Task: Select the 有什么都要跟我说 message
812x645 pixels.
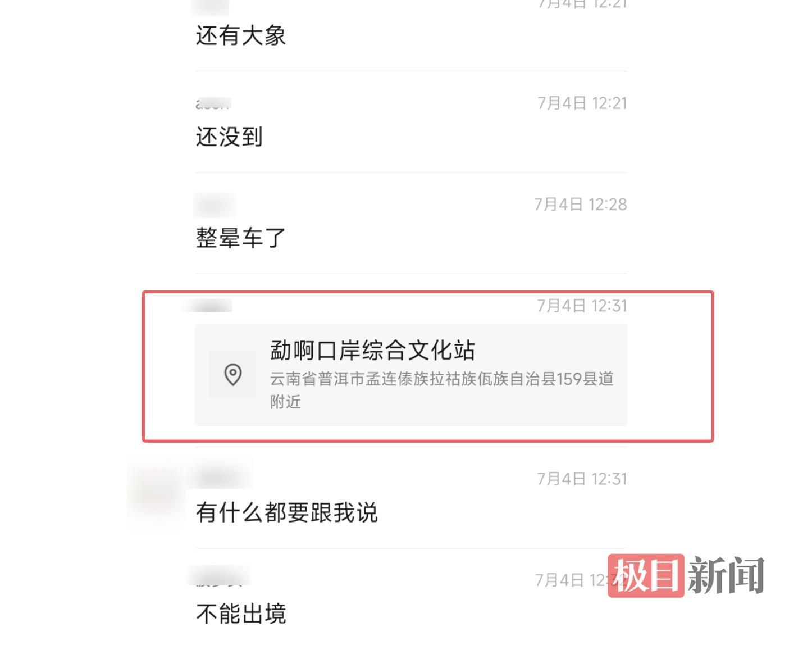Action: point(286,512)
